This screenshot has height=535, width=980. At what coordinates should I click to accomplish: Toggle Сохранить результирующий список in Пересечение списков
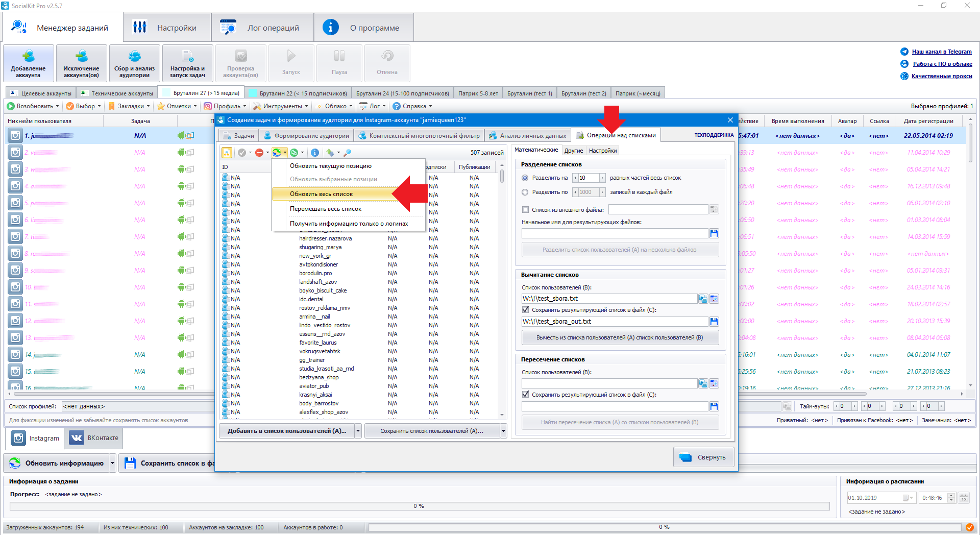[525, 395]
